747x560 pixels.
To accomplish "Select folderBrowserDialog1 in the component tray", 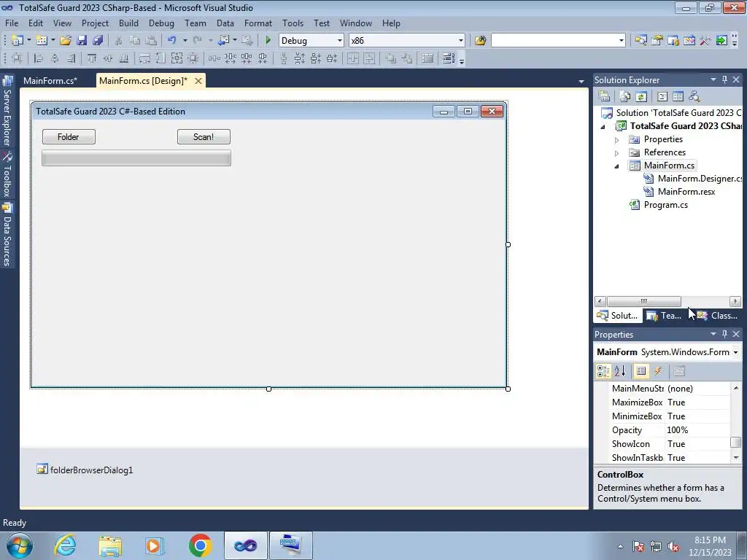I will 85,470.
